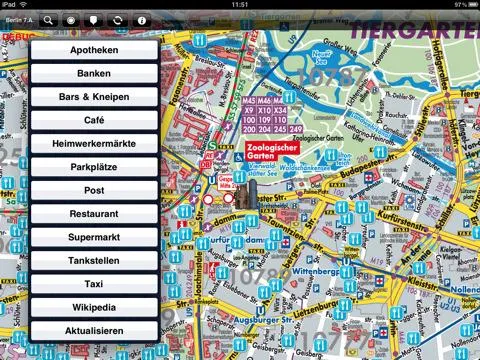
Task: Tap the red Zoologischer Garten label
Action: pos(272,152)
